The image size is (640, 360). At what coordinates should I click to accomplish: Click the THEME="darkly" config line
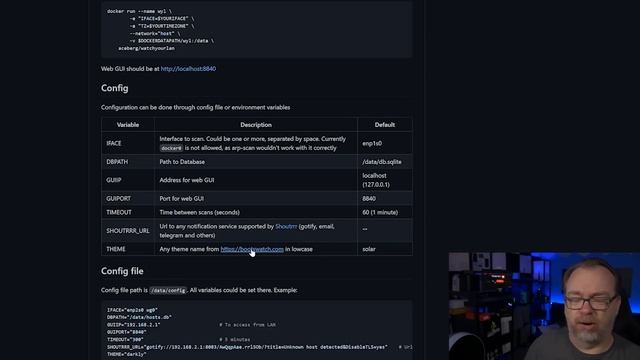point(127,354)
